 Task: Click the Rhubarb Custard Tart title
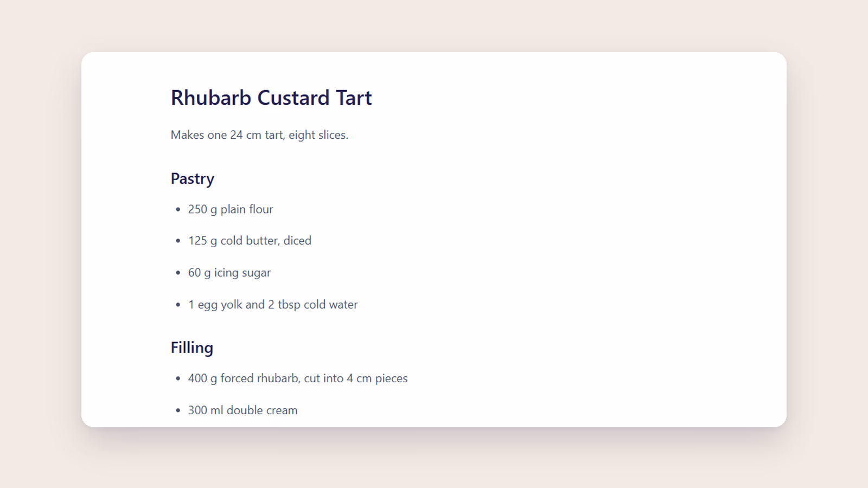271,98
